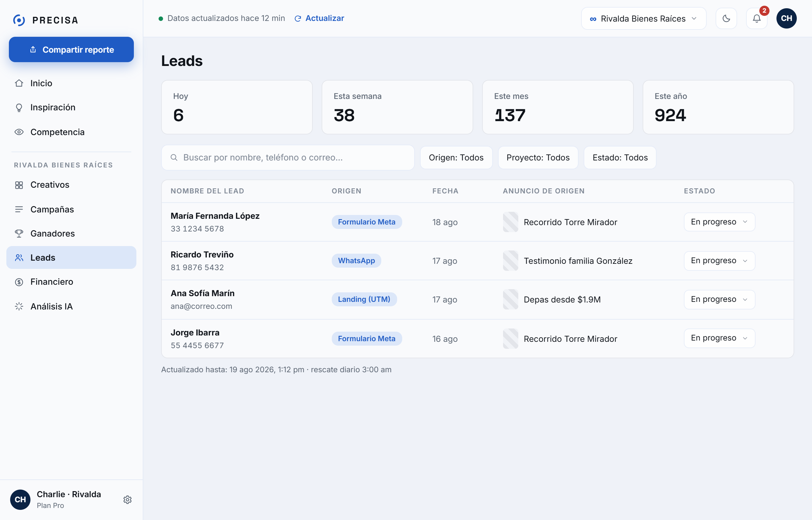Click the Ganadores trophy icon

19,233
